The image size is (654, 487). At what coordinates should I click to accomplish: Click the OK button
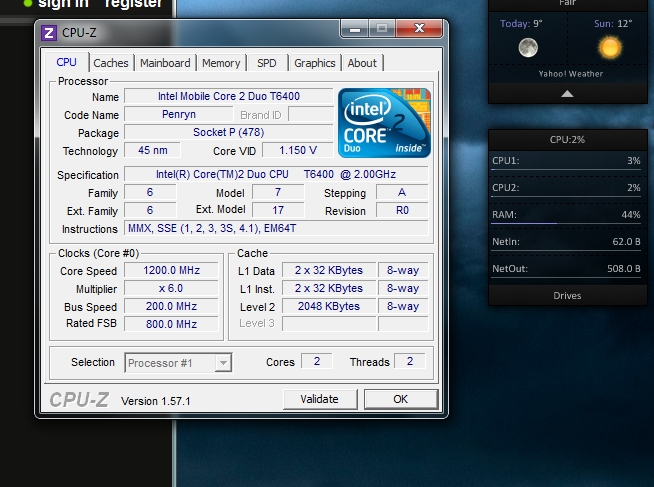[401, 399]
